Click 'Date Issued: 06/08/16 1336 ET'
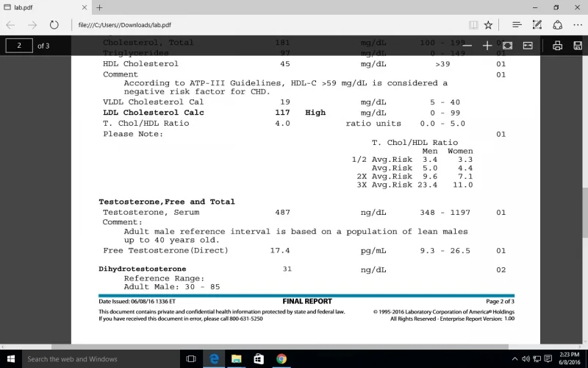This screenshot has width=588, height=368. (x=137, y=301)
